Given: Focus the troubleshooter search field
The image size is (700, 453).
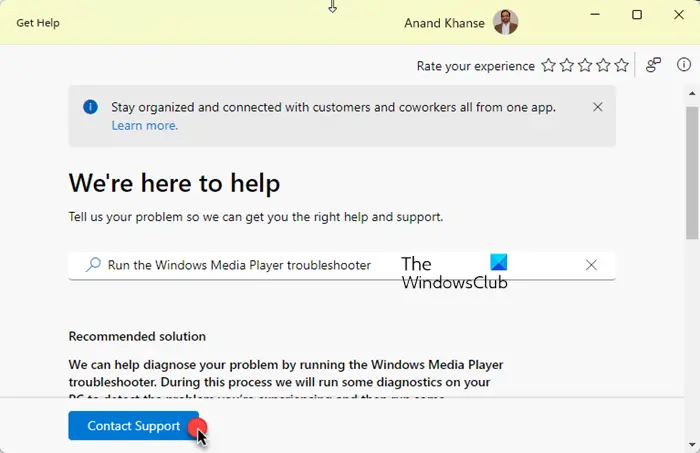Looking at the screenshot, I should [342, 265].
